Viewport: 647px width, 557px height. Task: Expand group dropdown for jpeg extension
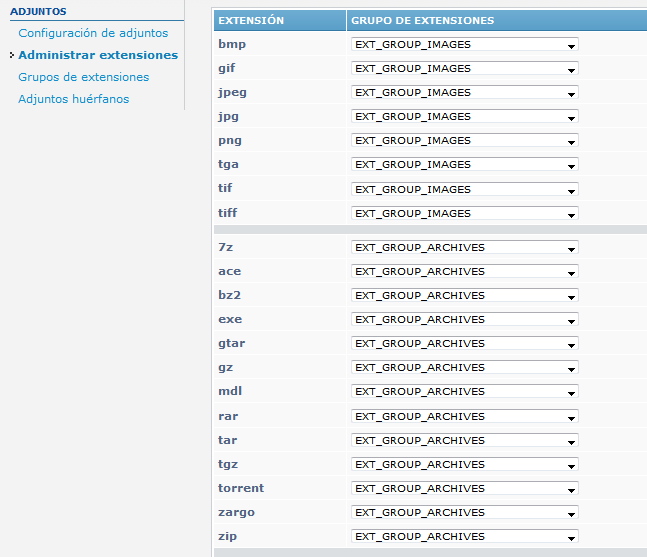464,93
